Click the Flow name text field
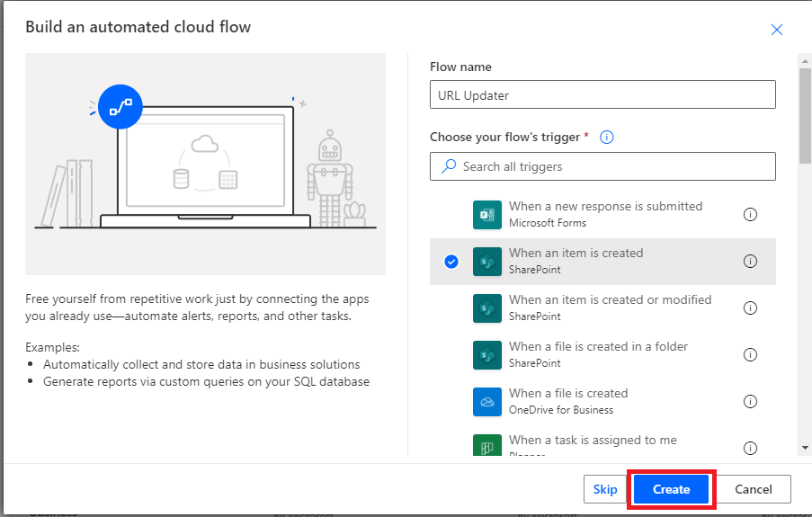The image size is (812, 517). click(602, 95)
